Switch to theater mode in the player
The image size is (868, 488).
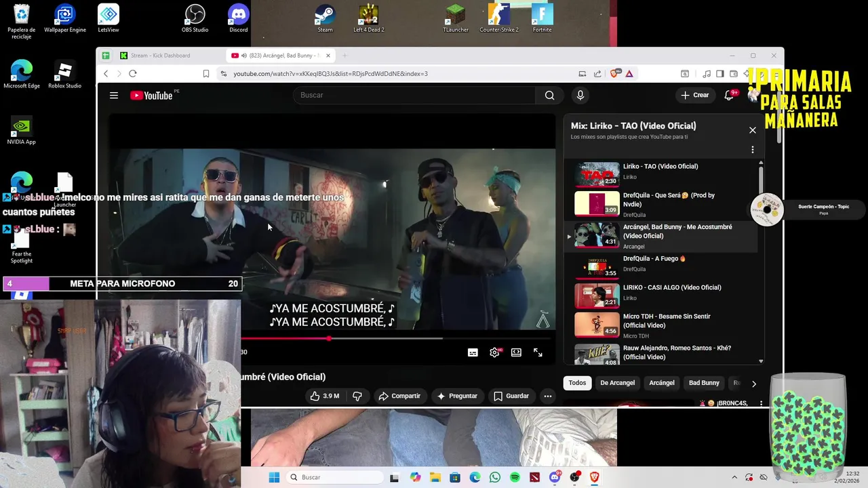pyautogui.click(x=516, y=352)
